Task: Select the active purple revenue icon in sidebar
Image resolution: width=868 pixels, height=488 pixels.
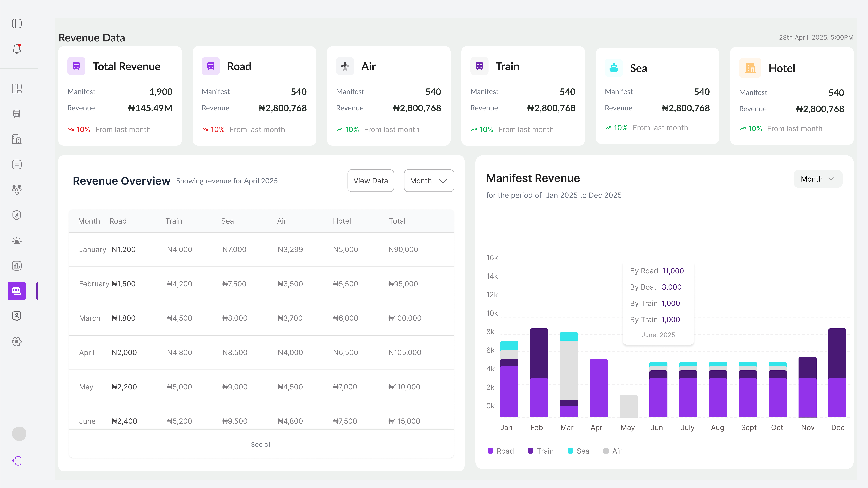Action: (x=16, y=291)
